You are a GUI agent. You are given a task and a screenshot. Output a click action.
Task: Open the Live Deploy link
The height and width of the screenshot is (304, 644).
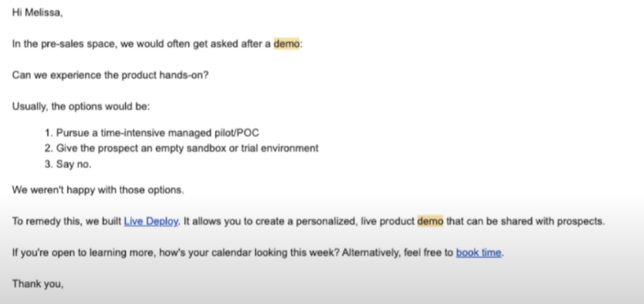tap(151, 221)
